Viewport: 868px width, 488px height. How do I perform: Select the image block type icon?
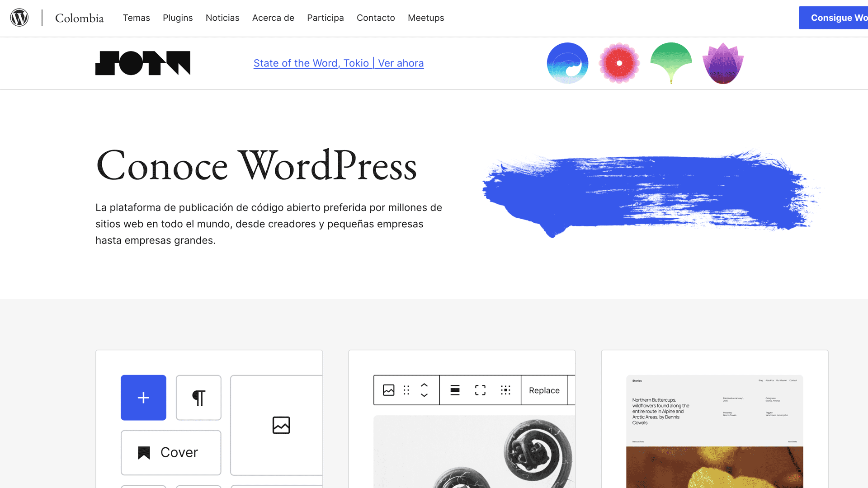click(388, 390)
